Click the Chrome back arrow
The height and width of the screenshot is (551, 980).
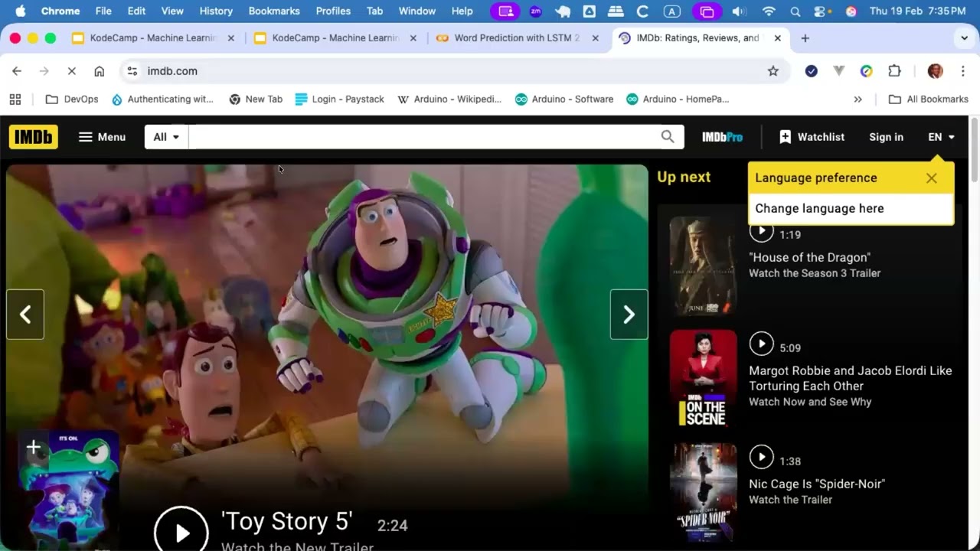click(x=17, y=71)
